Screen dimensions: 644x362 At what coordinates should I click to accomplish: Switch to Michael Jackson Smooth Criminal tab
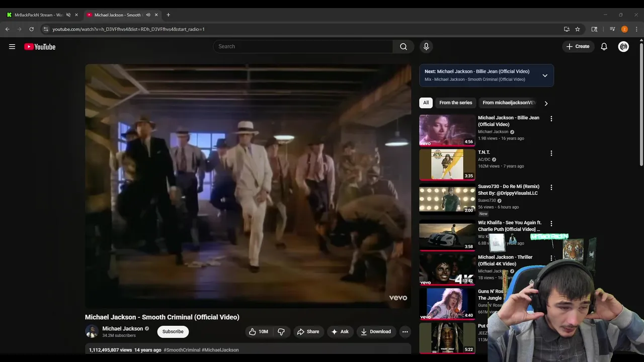pos(119,15)
